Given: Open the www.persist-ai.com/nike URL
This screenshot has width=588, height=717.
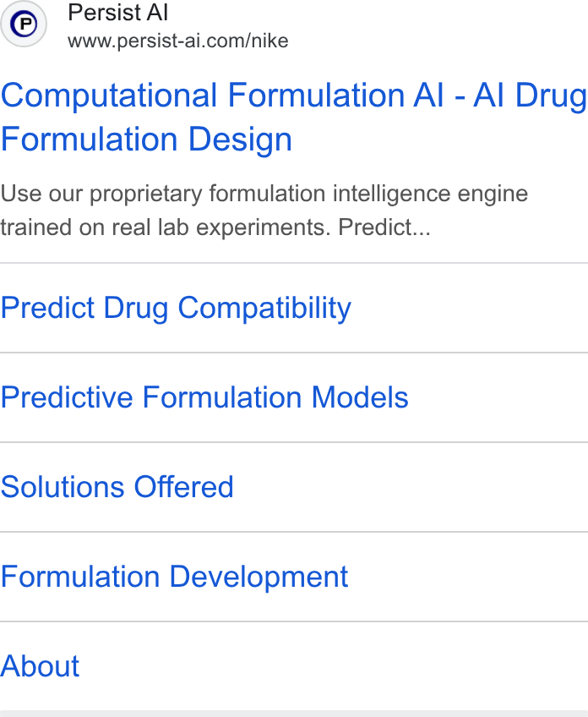Looking at the screenshot, I should [x=177, y=41].
